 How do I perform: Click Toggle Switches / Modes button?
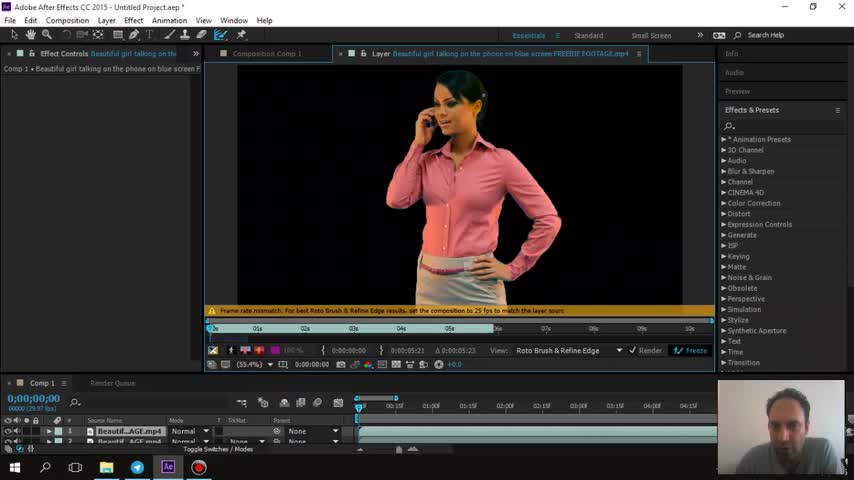click(x=218, y=450)
